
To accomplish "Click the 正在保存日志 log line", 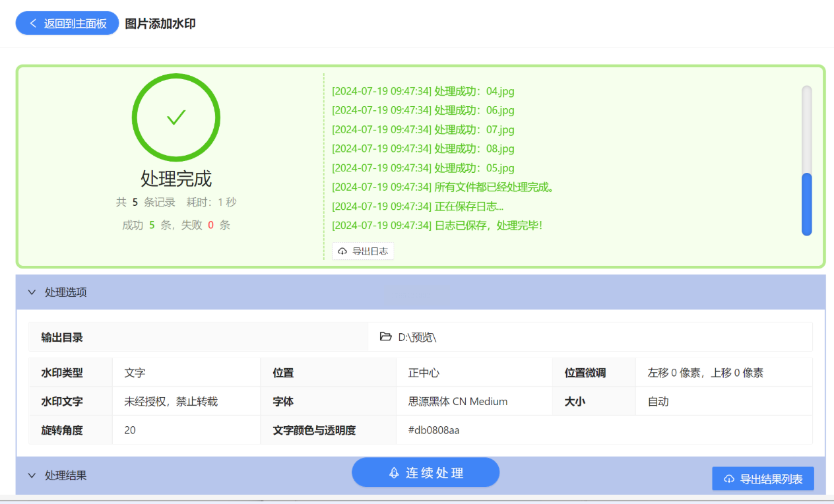I will click(417, 206).
